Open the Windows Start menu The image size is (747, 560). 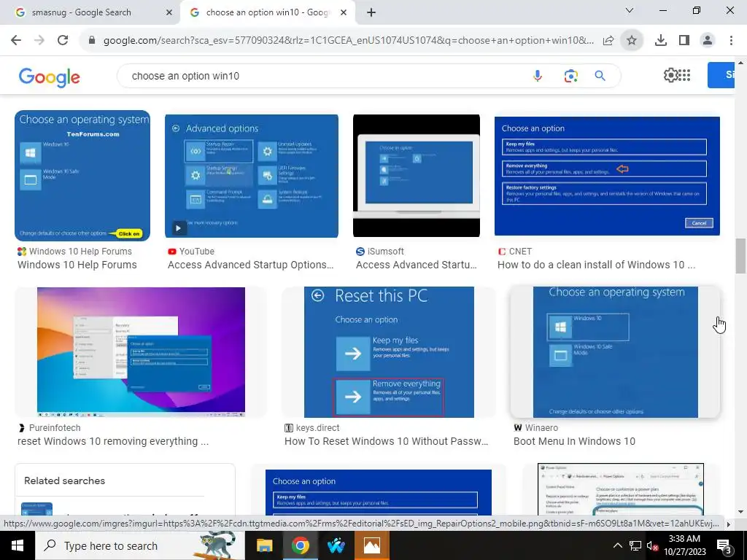(x=18, y=545)
